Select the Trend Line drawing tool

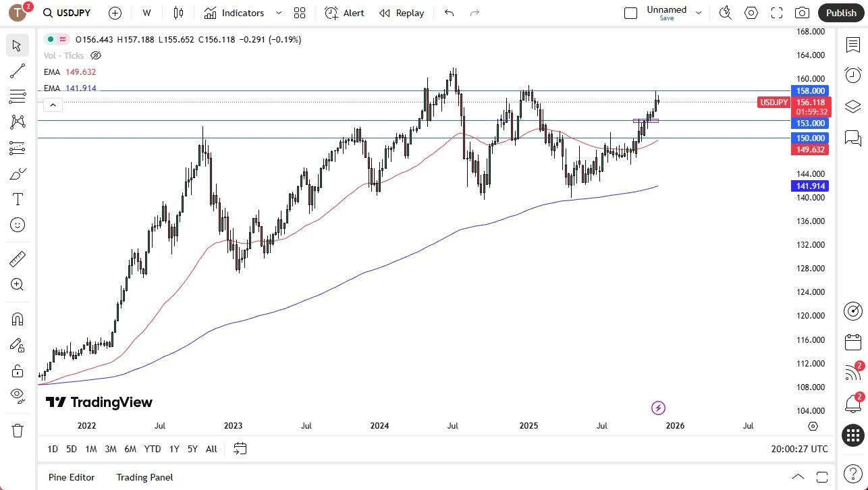[17, 71]
